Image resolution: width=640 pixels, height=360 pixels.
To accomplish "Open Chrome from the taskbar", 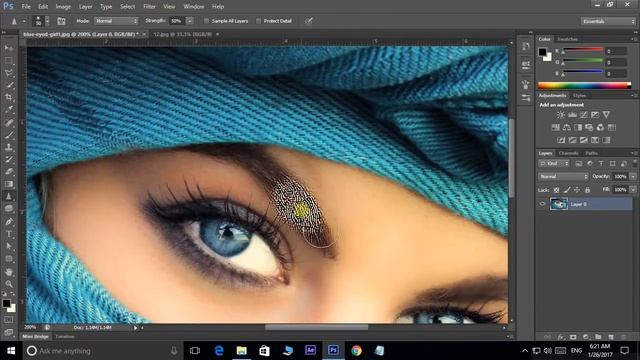I will 356,351.
